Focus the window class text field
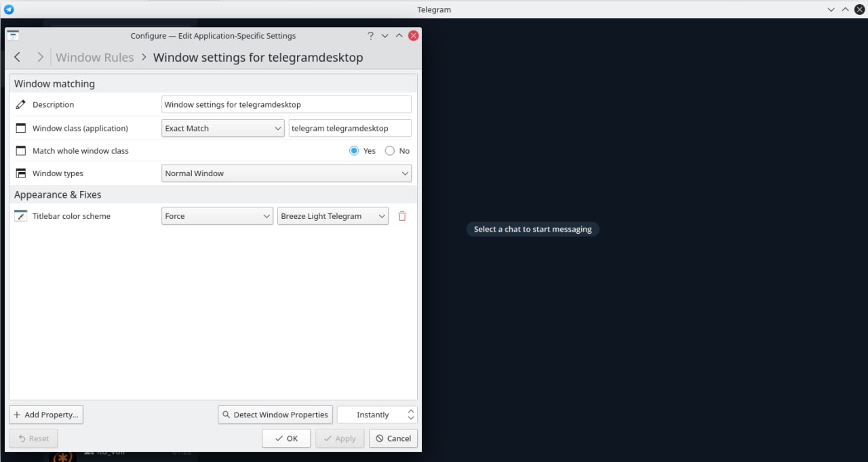The height and width of the screenshot is (462, 868). 350,128
